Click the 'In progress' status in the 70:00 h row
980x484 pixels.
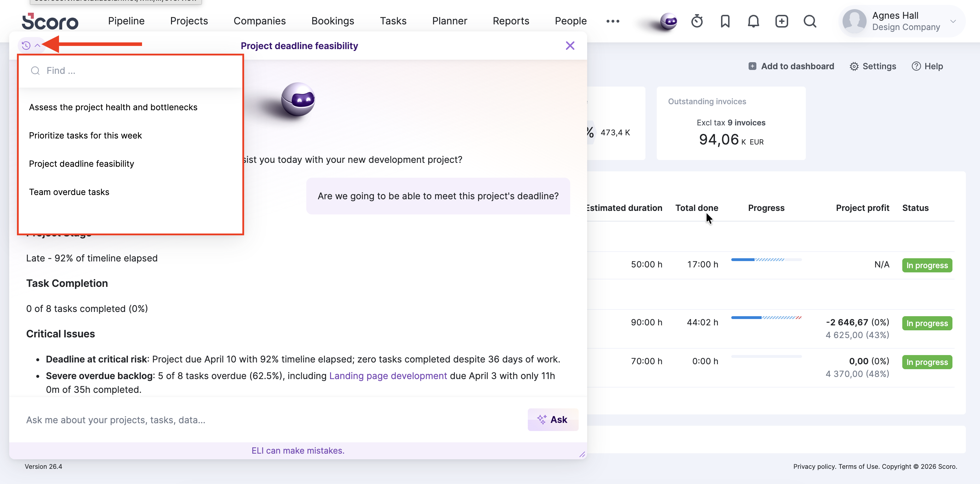[x=927, y=361]
